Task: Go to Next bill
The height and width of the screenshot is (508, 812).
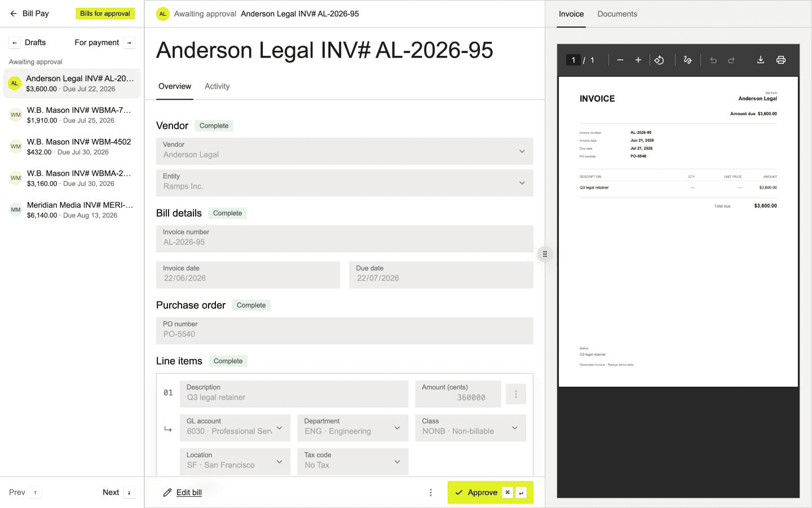Action: [118, 493]
